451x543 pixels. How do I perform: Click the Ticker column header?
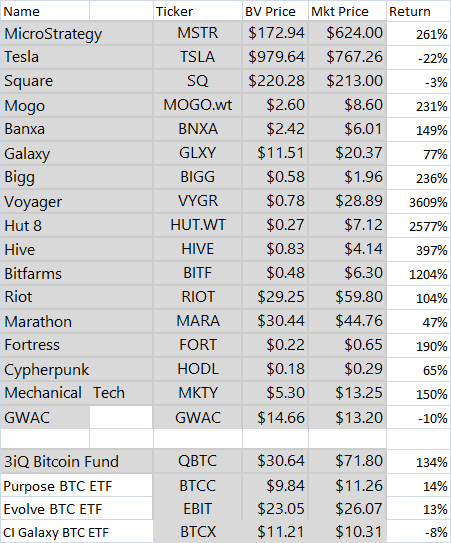tap(198, 11)
